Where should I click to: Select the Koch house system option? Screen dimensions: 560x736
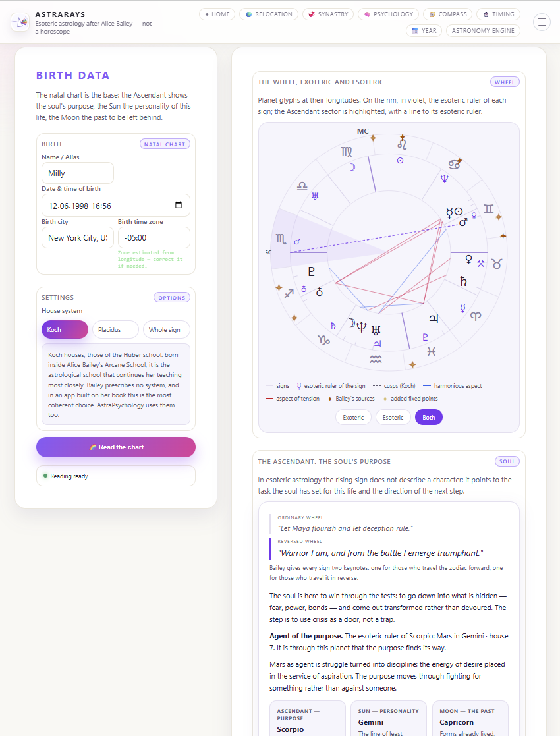[65, 329]
